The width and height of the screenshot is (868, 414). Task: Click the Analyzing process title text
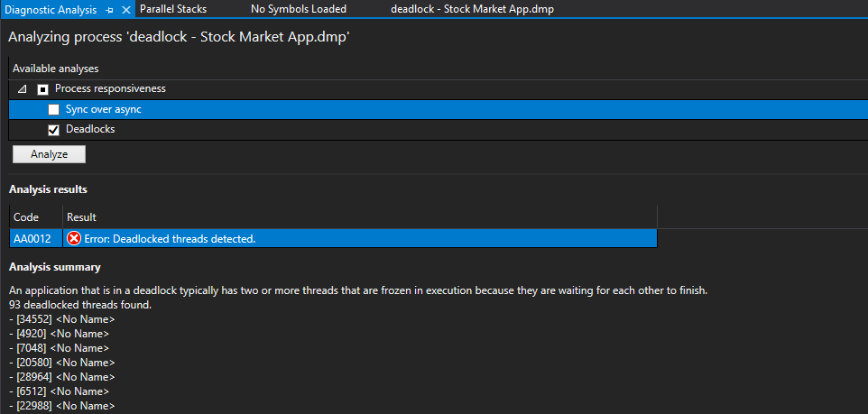tap(179, 38)
